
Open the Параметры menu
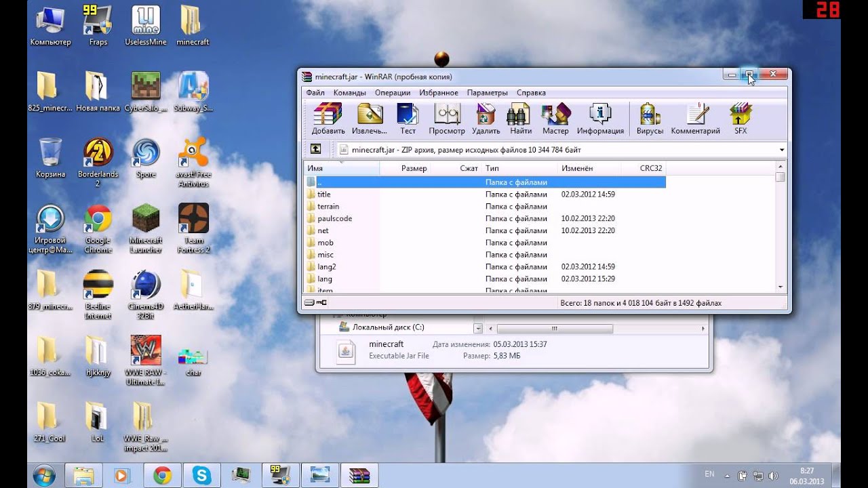click(487, 93)
